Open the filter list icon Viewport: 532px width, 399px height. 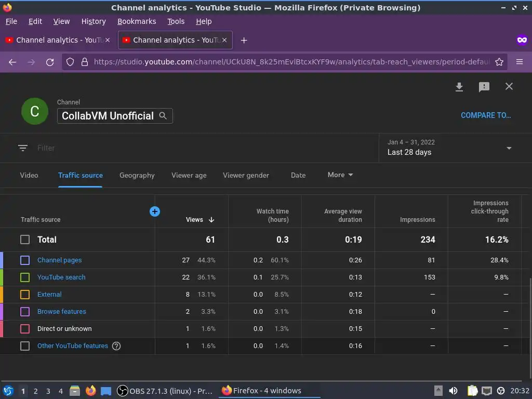coord(23,148)
